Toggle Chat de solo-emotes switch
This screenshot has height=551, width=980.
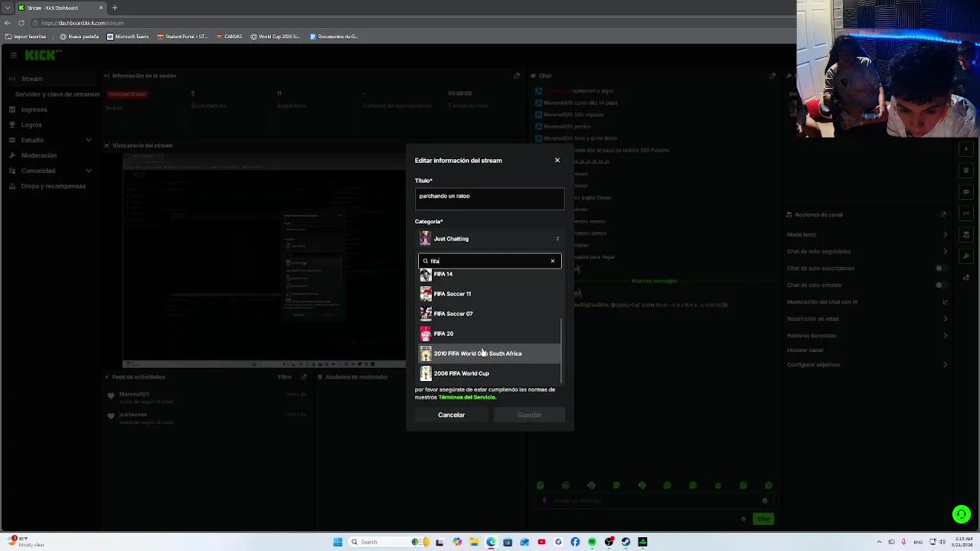(x=940, y=285)
